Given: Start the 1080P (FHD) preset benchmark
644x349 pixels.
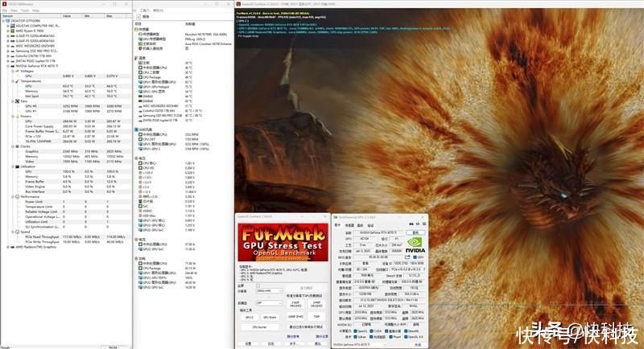Looking at the screenshot, I should coord(295,317).
